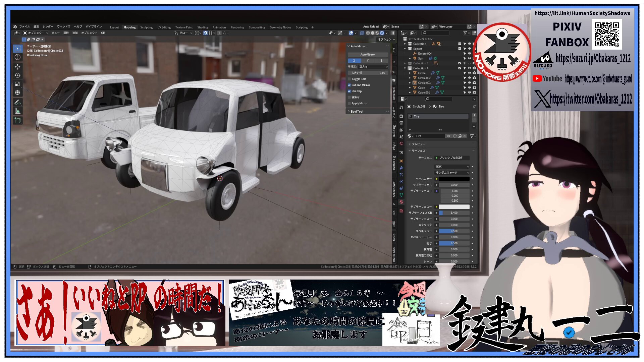644x362 pixels.
Task: Select the Add Cube tool
Action: pyautogui.click(x=17, y=120)
